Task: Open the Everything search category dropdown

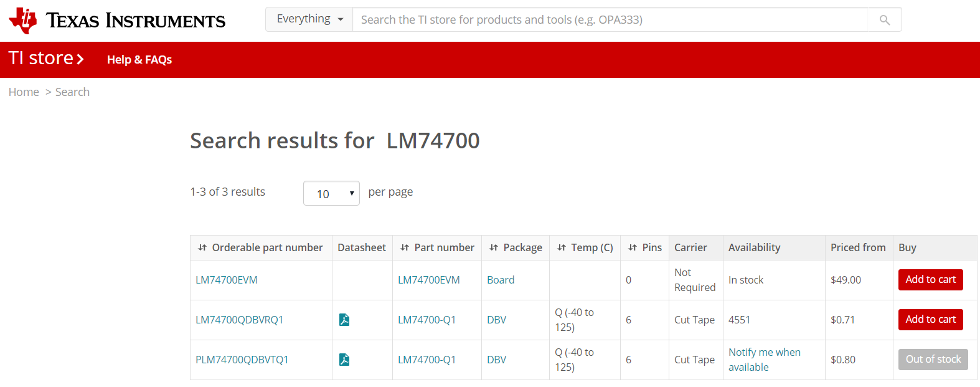Action: [309, 19]
